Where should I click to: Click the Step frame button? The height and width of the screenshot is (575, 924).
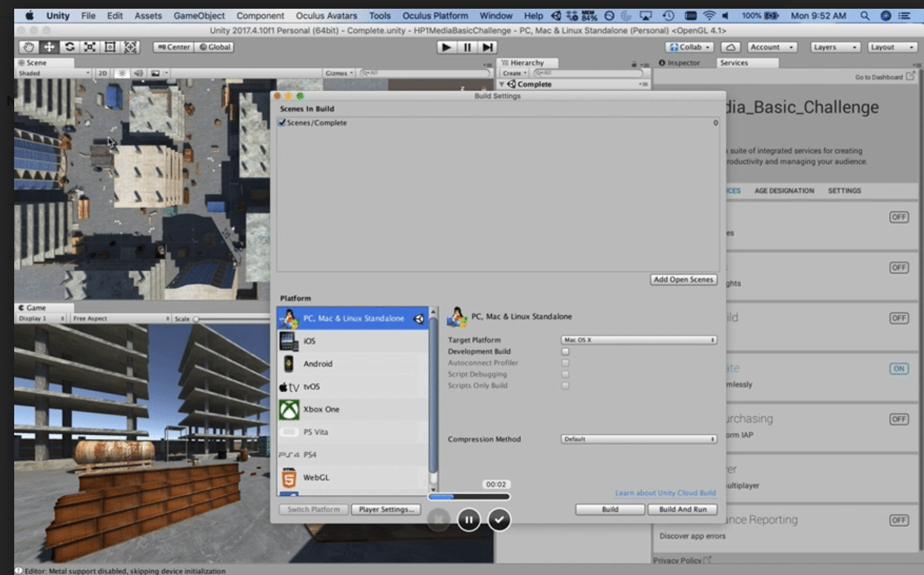coord(487,47)
